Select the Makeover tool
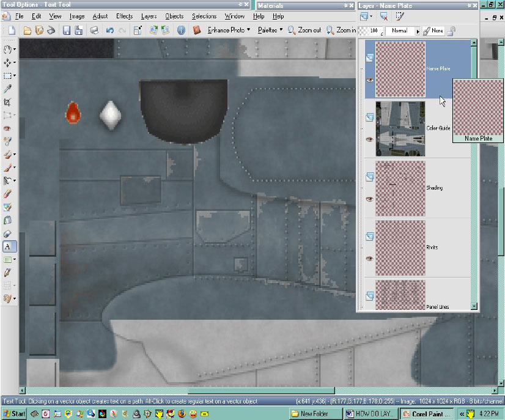 7,141
